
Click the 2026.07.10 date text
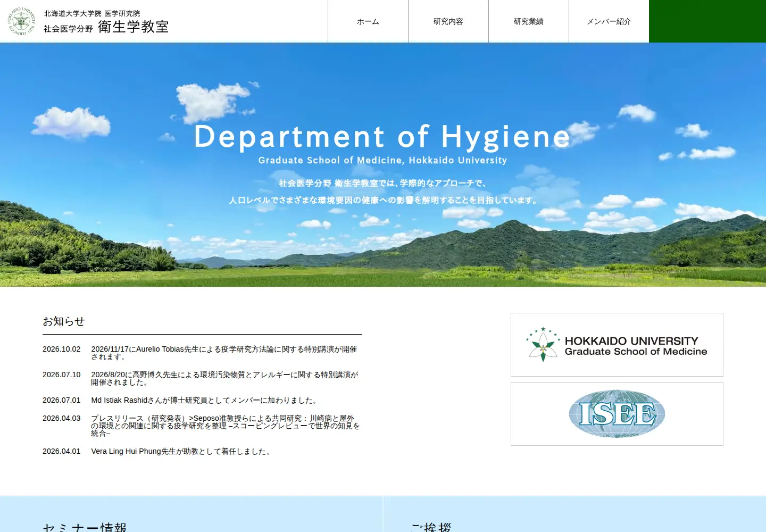point(62,375)
